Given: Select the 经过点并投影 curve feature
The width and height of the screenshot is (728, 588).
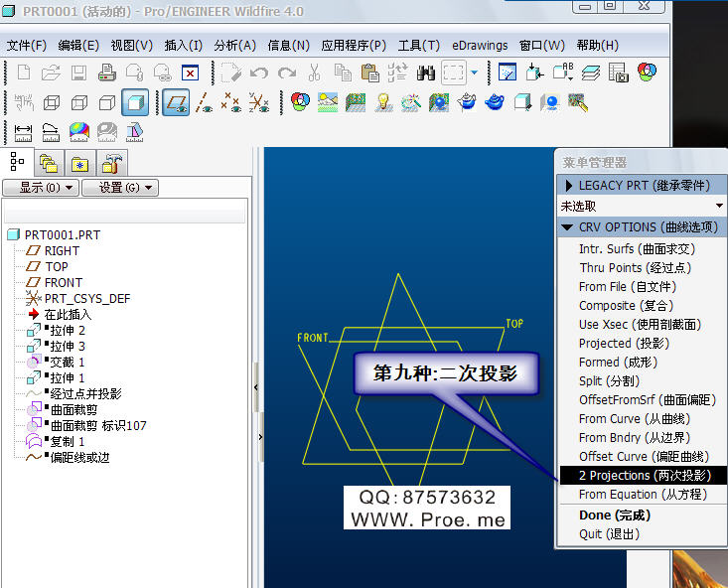Looking at the screenshot, I should [x=85, y=394].
